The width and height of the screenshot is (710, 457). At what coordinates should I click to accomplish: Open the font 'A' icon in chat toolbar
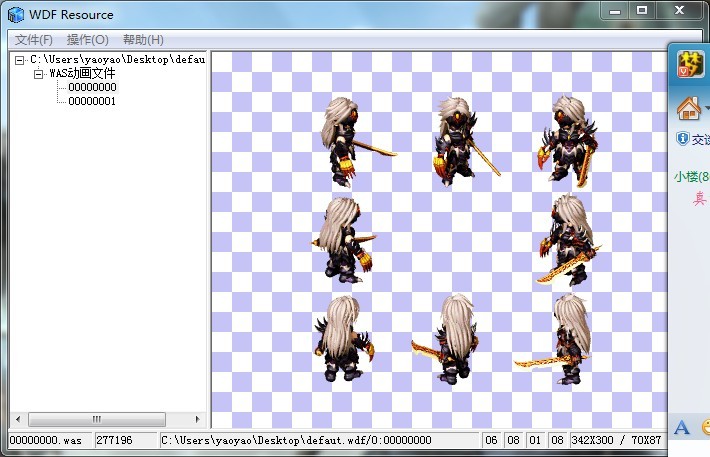[682, 428]
